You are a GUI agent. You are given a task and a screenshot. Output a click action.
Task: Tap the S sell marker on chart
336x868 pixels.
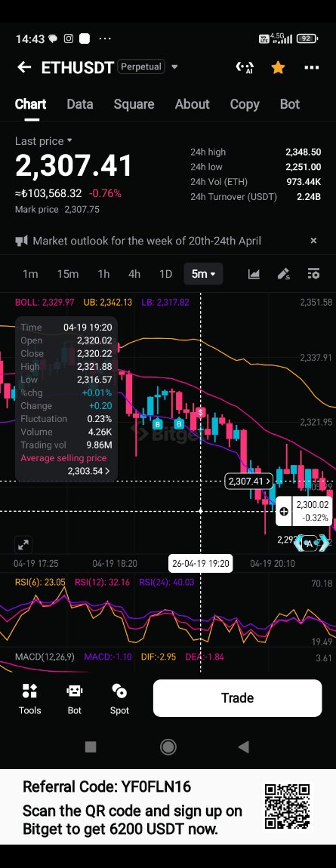click(x=200, y=412)
